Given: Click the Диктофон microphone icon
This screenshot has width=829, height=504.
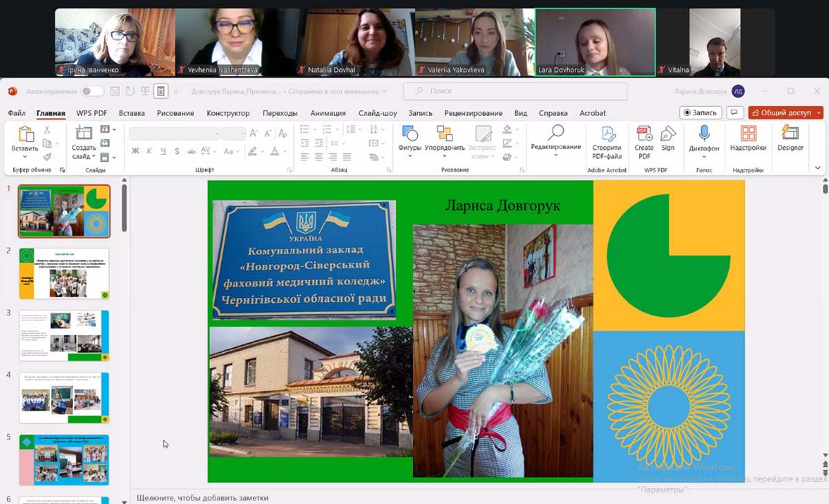Looking at the screenshot, I should click(x=704, y=134).
